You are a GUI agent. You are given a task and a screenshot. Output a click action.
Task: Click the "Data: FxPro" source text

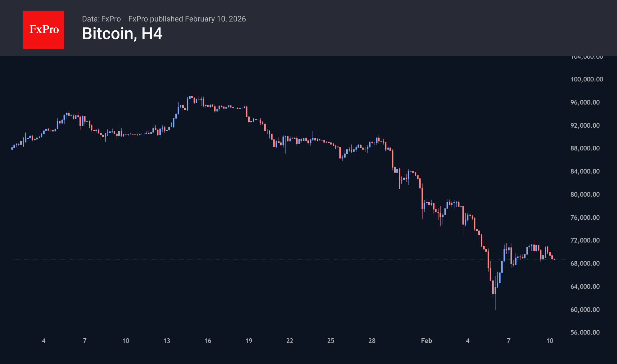(x=101, y=19)
